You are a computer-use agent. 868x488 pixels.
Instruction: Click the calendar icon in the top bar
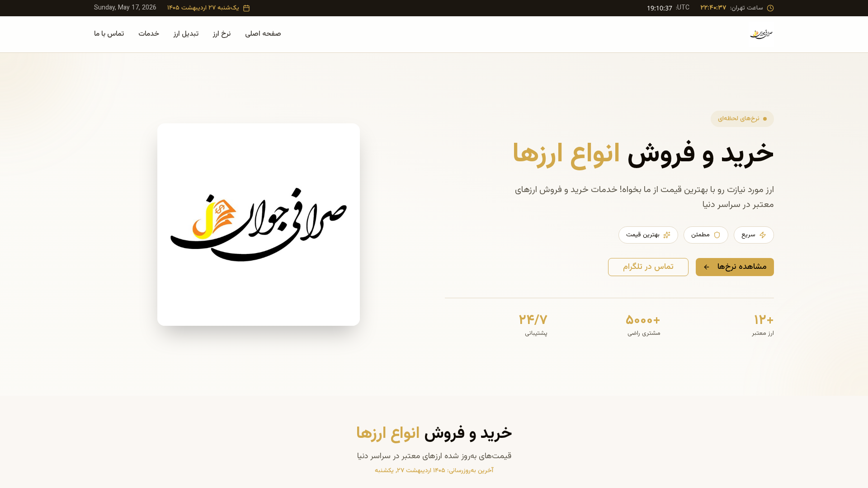point(246,8)
